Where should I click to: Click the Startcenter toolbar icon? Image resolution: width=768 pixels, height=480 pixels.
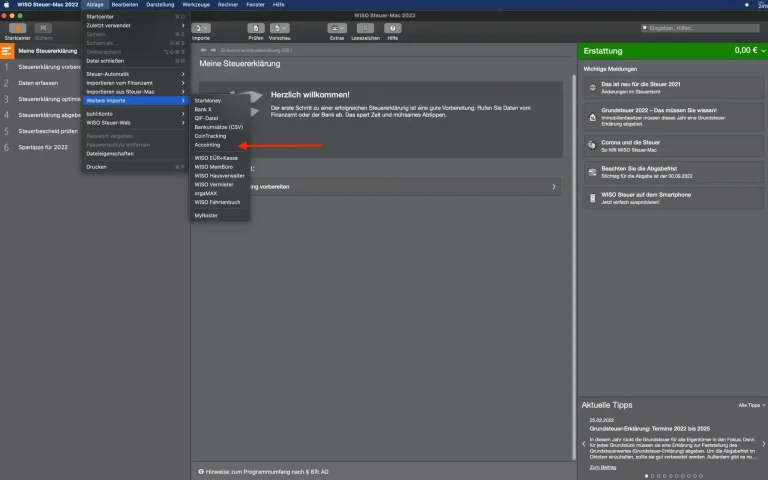pos(17,30)
